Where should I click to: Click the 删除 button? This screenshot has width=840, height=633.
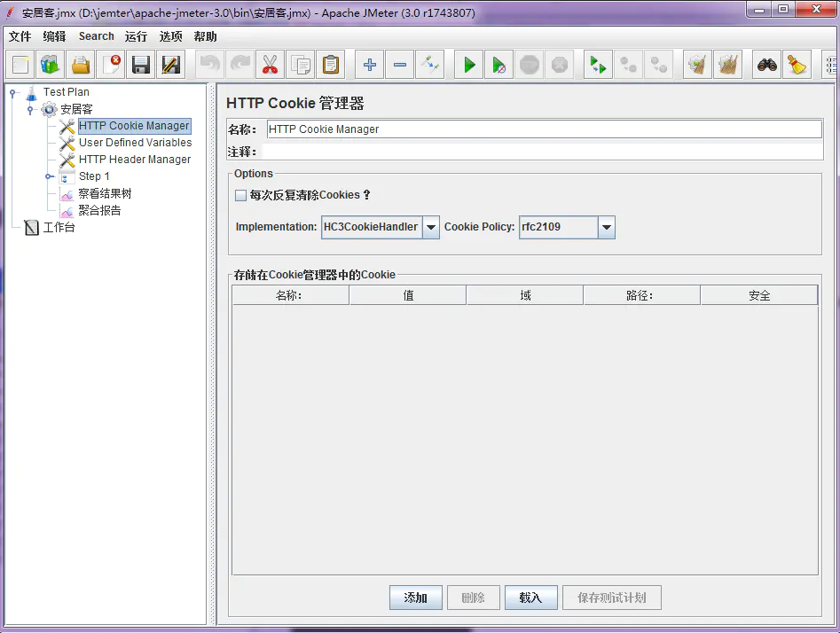pos(474,598)
